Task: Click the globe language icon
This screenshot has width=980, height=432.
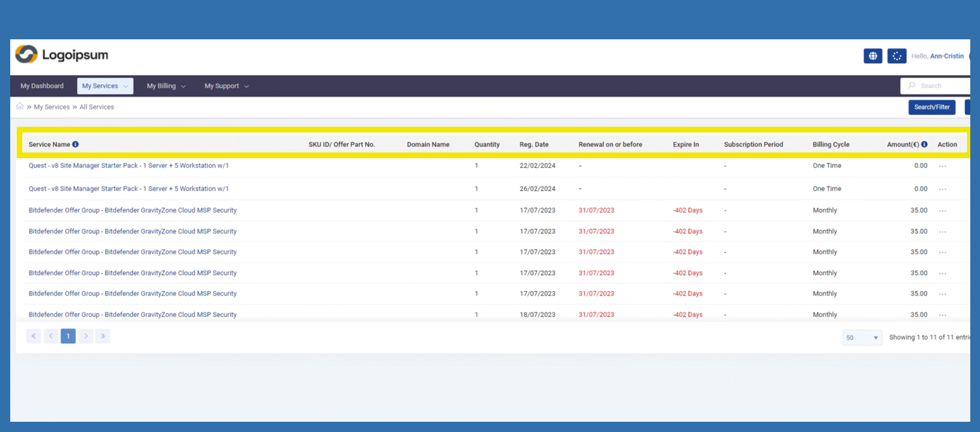Action: click(x=873, y=56)
